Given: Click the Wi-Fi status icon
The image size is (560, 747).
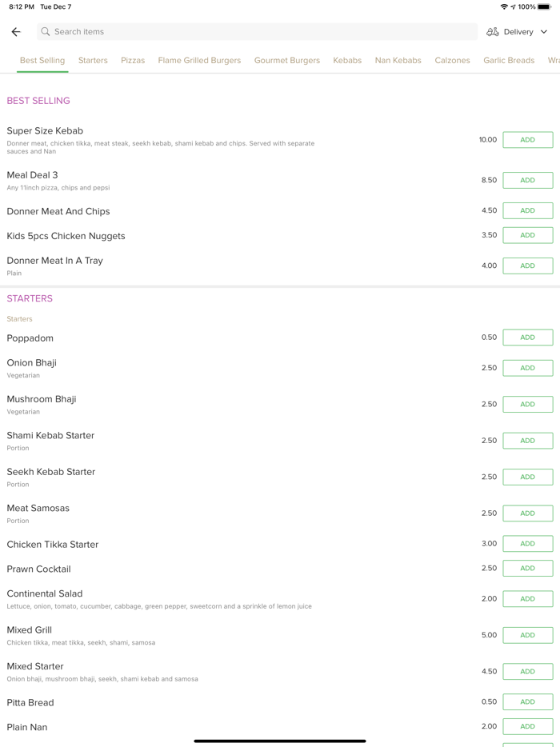Looking at the screenshot, I should point(504,6).
